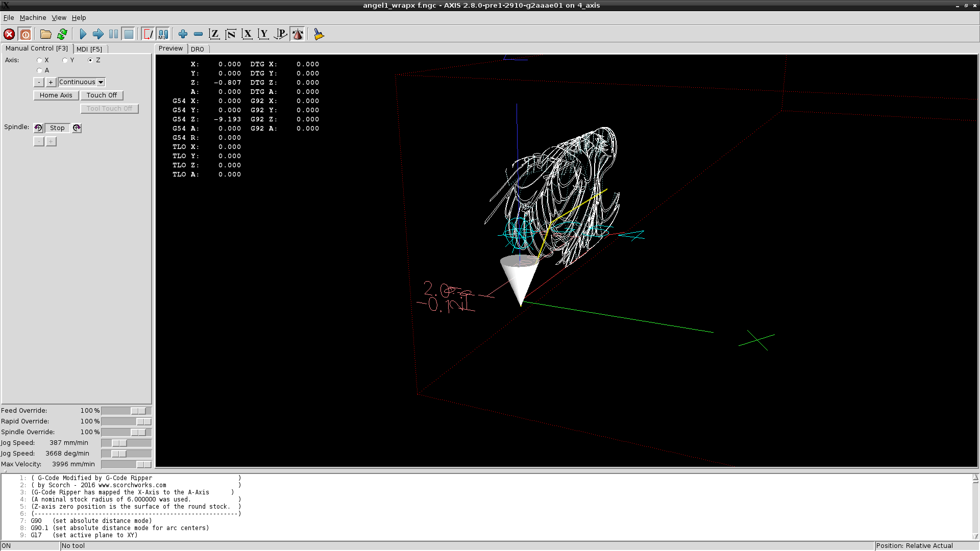Reload the current file icon
The image size is (980, 551).
click(x=62, y=34)
